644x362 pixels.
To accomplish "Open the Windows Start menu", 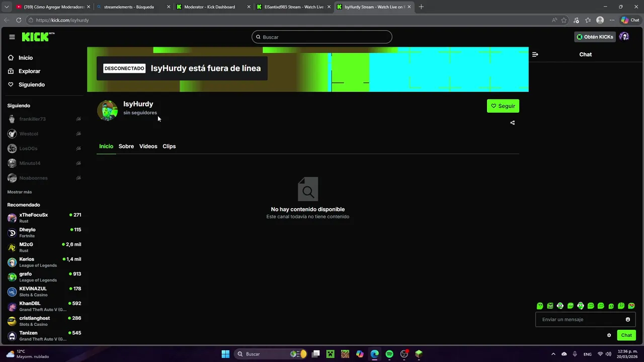I will tap(225, 354).
